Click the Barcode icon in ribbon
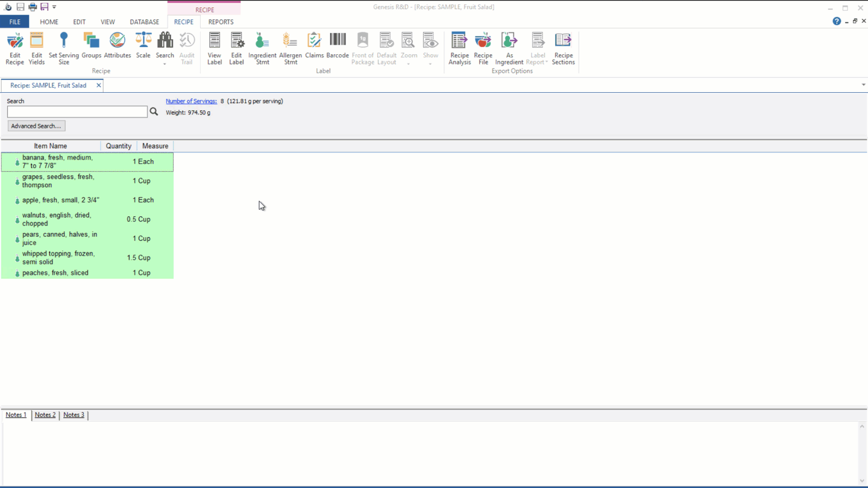This screenshot has height=488, width=868. coord(338,46)
